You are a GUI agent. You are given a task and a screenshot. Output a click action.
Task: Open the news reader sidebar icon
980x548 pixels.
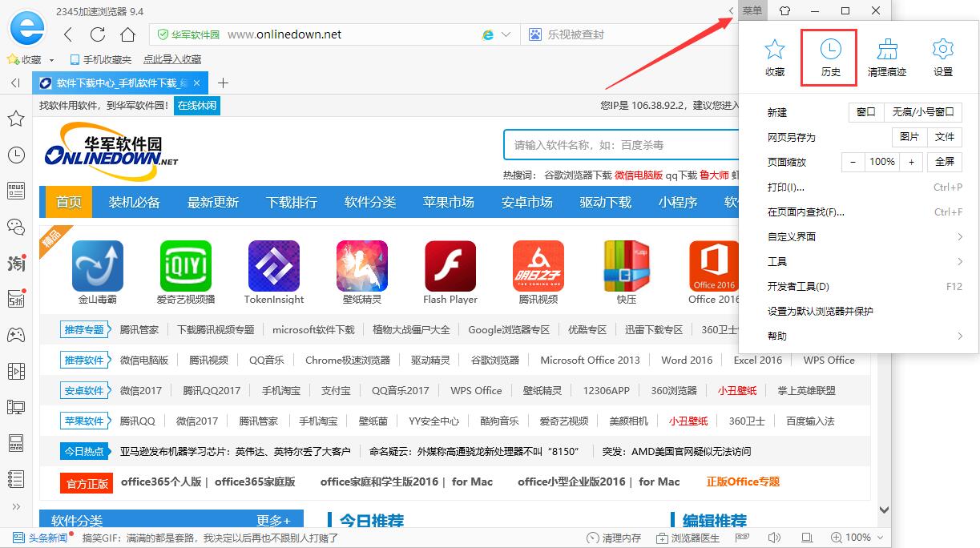pyautogui.click(x=16, y=190)
